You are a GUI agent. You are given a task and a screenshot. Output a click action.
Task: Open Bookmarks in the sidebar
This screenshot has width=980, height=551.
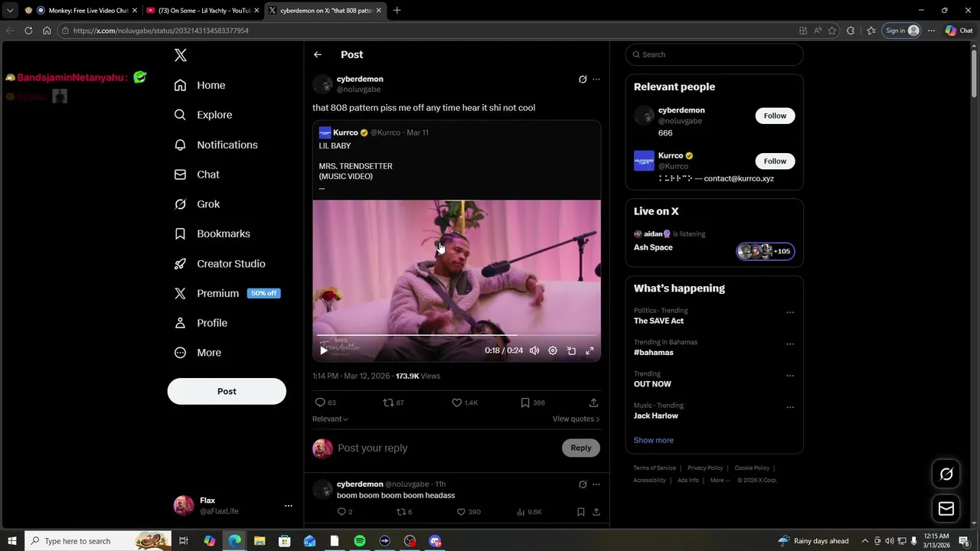[x=212, y=233]
